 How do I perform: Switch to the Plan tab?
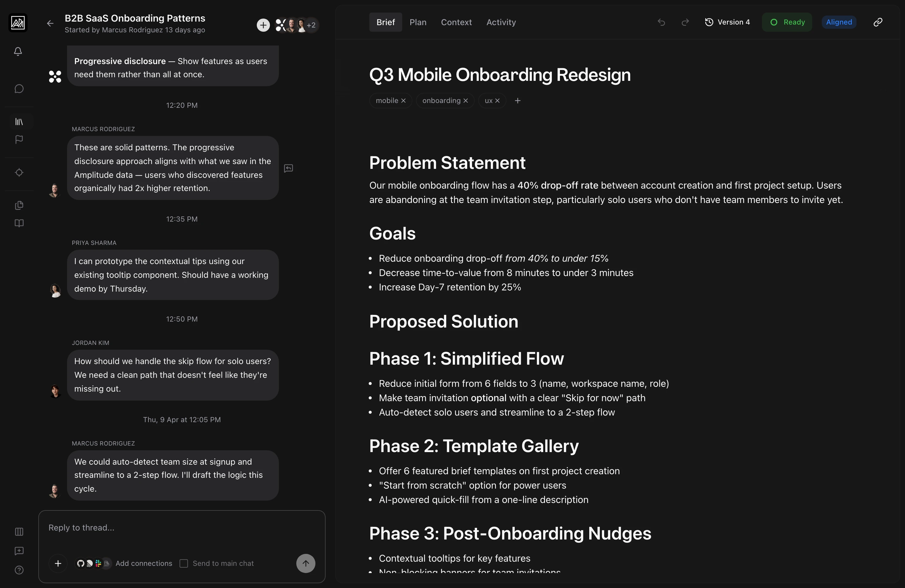point(418,22)
